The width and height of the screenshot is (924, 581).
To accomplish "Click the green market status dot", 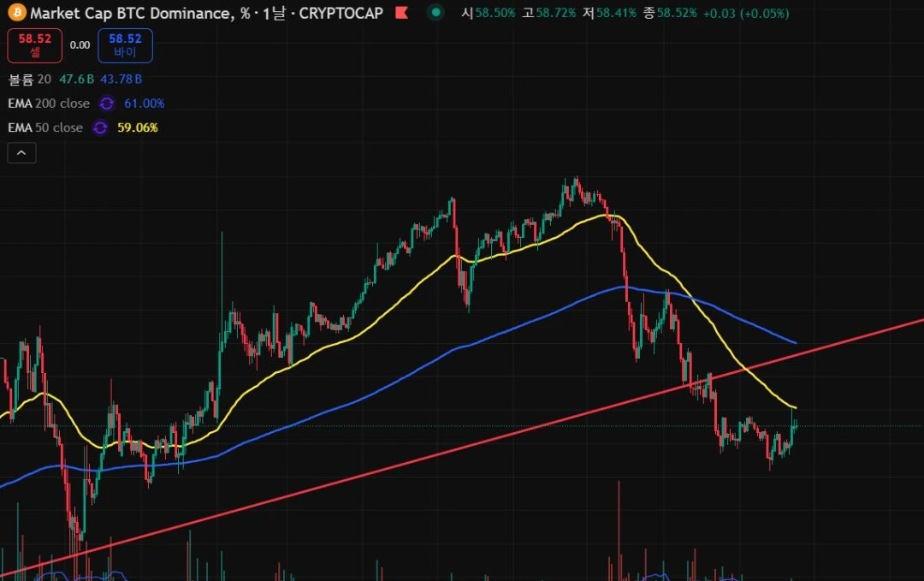I will pos(435,12).
